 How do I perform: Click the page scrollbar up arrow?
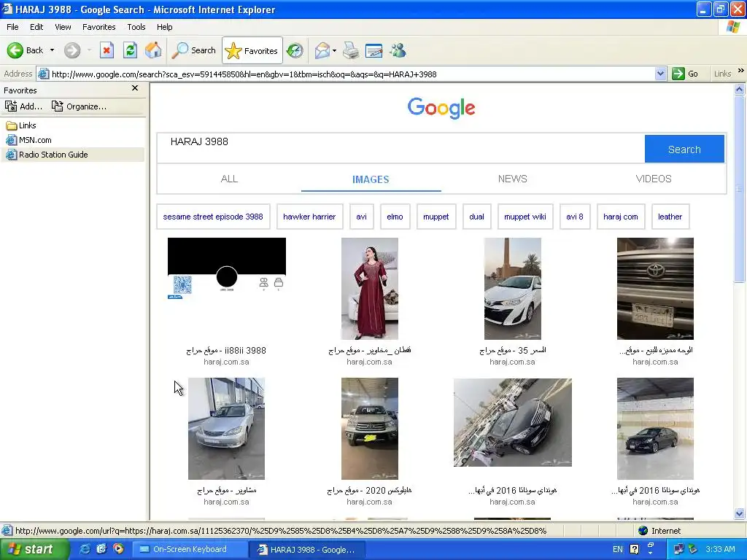click(740, 89)
